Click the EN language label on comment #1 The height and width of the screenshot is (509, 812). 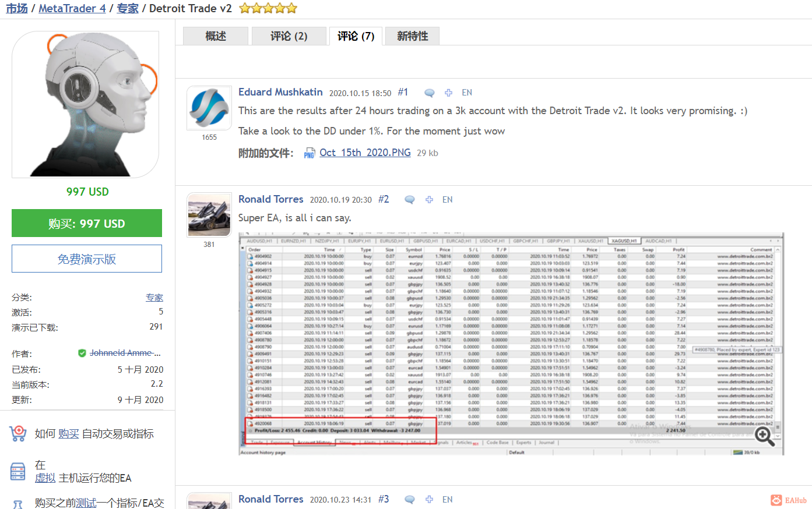point(467,93)
